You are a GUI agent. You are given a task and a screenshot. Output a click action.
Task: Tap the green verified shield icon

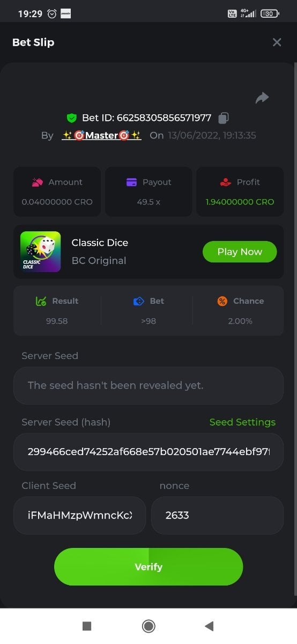(x=72, y=118)
